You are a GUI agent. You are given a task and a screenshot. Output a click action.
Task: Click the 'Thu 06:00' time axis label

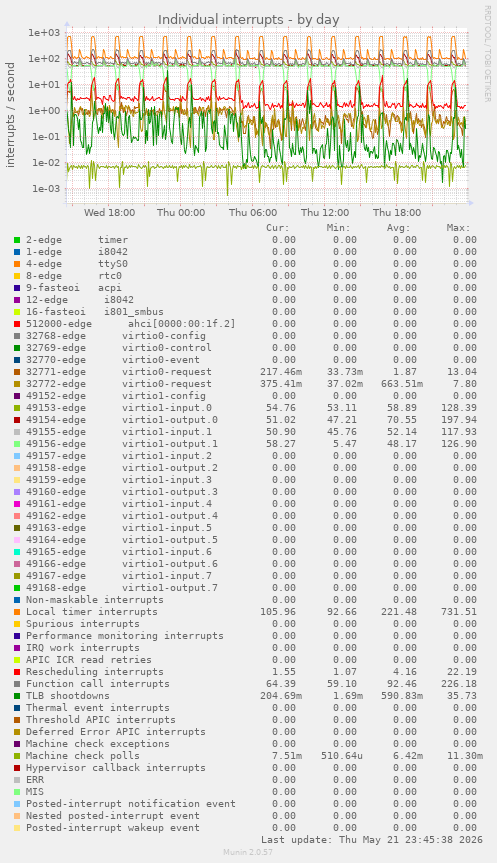pos(253,213)
